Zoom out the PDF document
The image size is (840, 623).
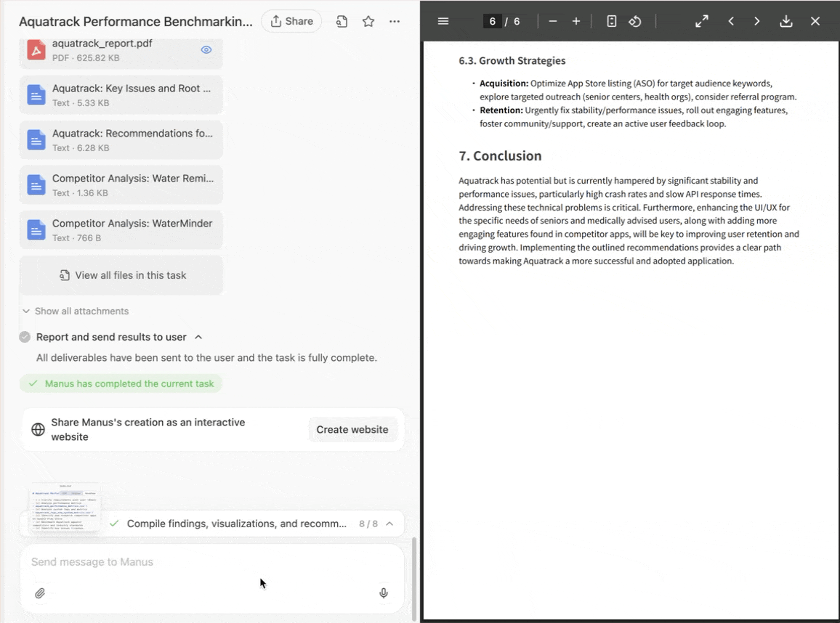(x=553, y=21)
